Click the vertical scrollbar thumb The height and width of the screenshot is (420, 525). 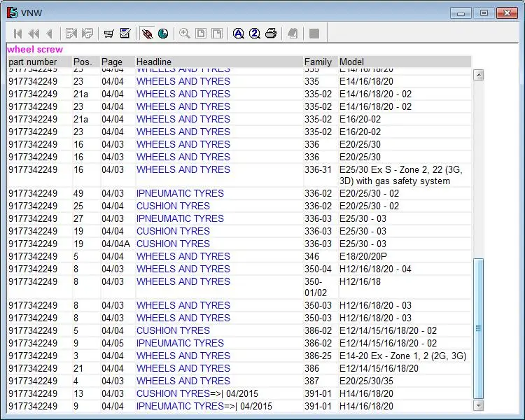479,328
